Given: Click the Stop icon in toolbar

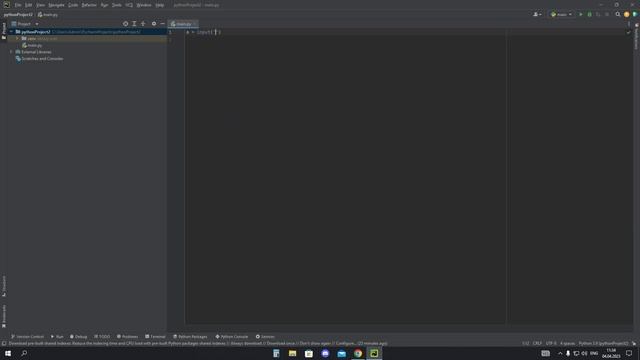Looking at the screenshot, I should [607, 14].
